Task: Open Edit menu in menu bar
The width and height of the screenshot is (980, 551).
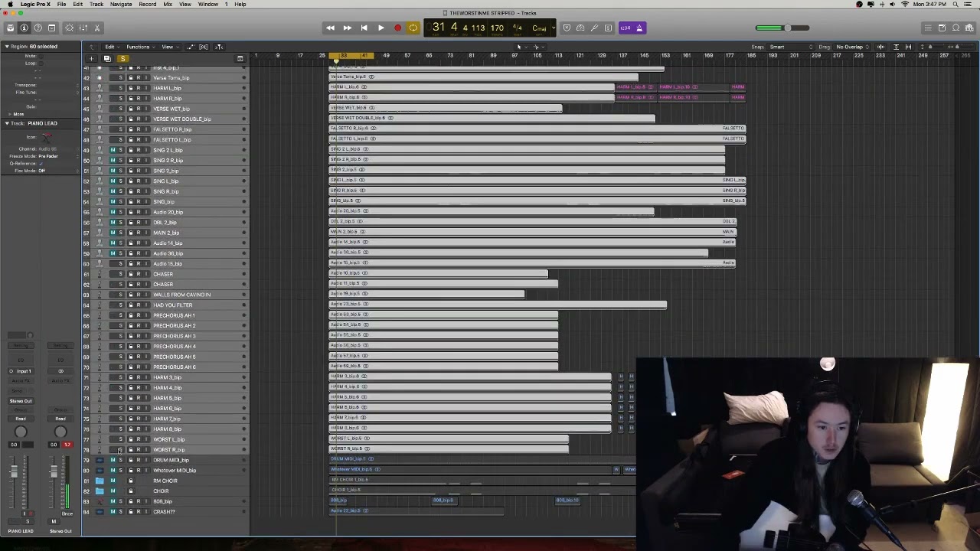Action: 77,4
